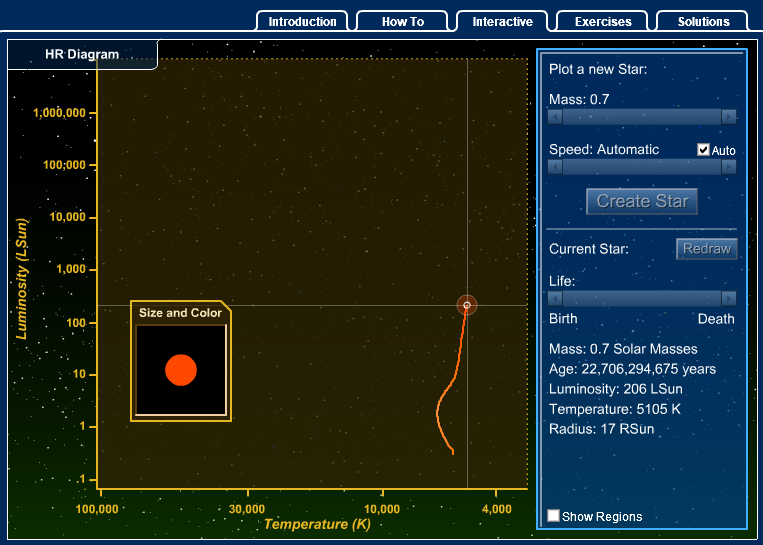Image resolution: width=763 pixels, height=545 pixels.
Task: Click the Speed slider track
Action: click(642, 167)
